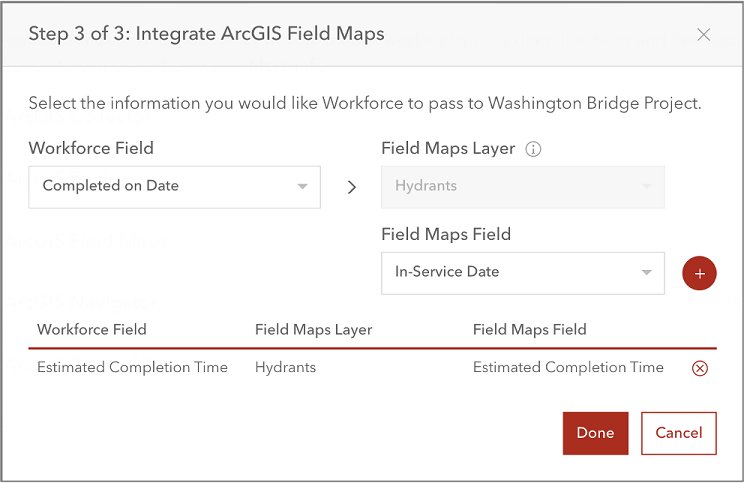Image resolution: width=744 pixels, height=483 pixels.
Task: Click the instruction text about Washington Bridge Project
Action: point(365,103)
